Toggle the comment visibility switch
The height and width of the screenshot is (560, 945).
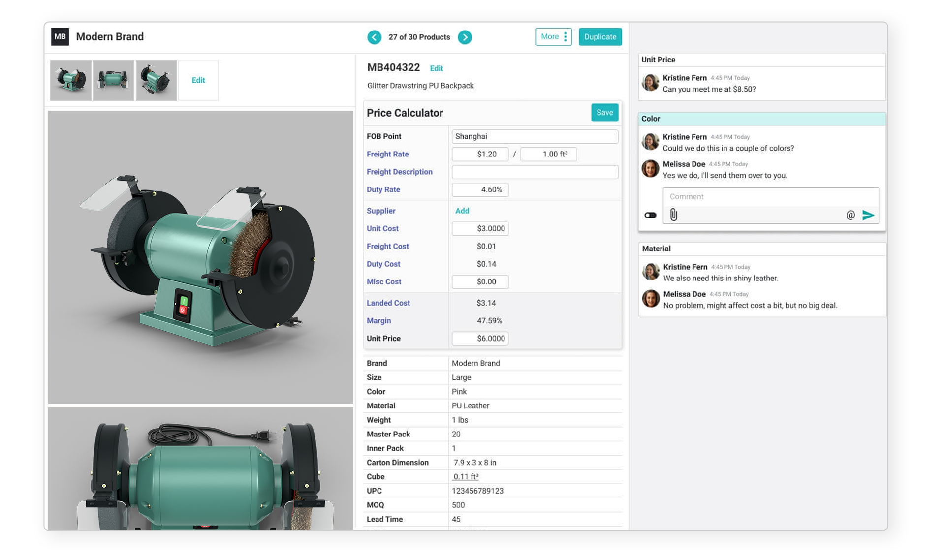tap(650, 215)
